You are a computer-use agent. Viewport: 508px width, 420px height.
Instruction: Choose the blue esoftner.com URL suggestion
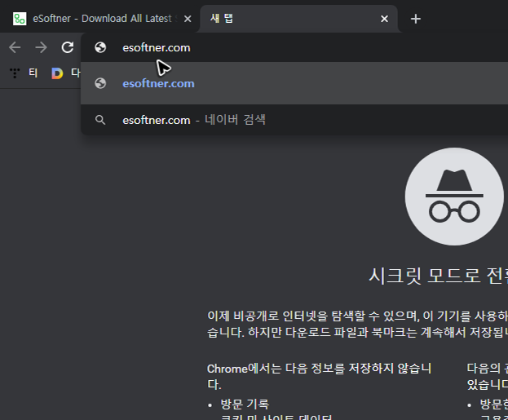pyautogui.click(x=294, y=83)
